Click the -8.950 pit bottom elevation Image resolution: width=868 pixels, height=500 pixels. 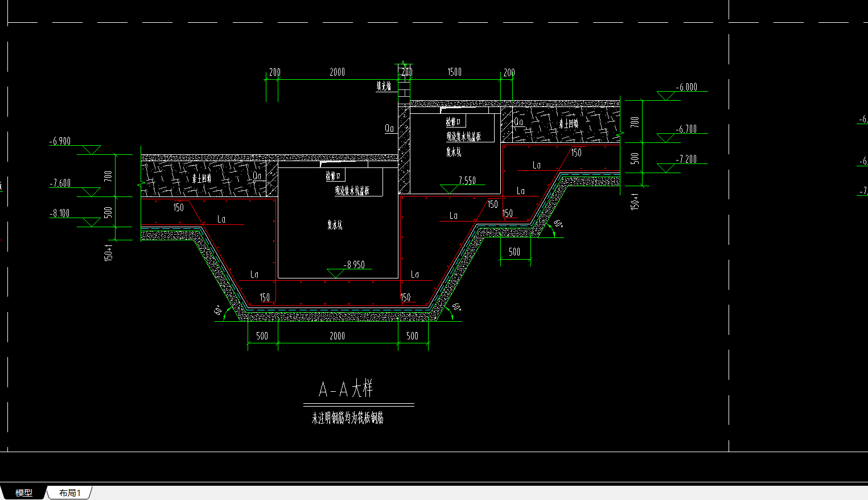354,265
